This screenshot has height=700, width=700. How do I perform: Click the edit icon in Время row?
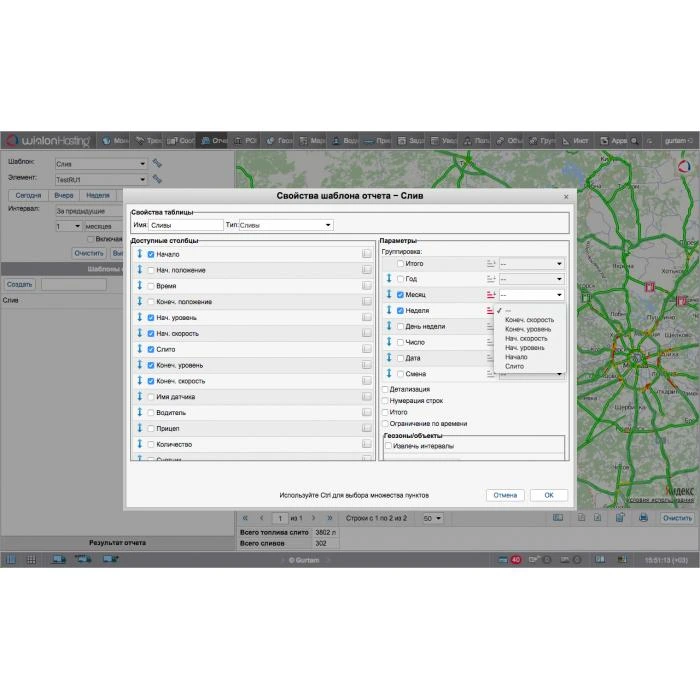click(x=367, y=286)
